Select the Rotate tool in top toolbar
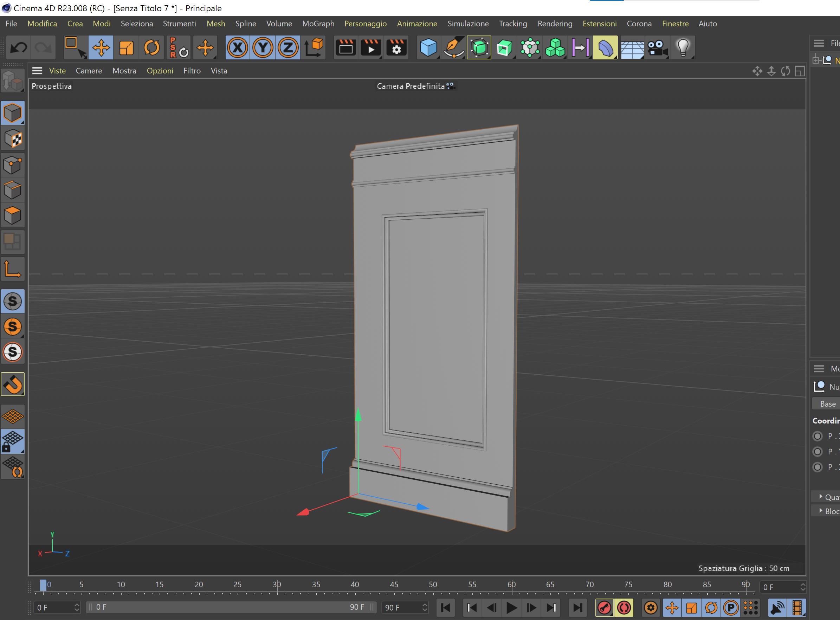This screenshot has width=840, height=620. (151, 48)
